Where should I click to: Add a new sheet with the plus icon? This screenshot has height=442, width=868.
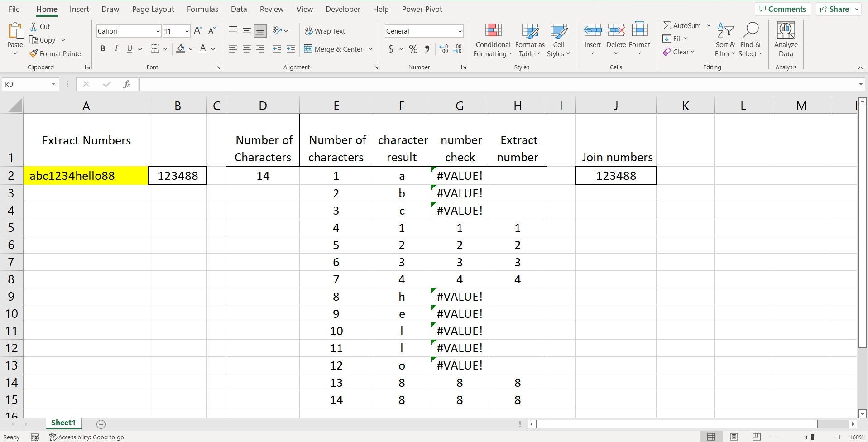click(x=101, y=424)
